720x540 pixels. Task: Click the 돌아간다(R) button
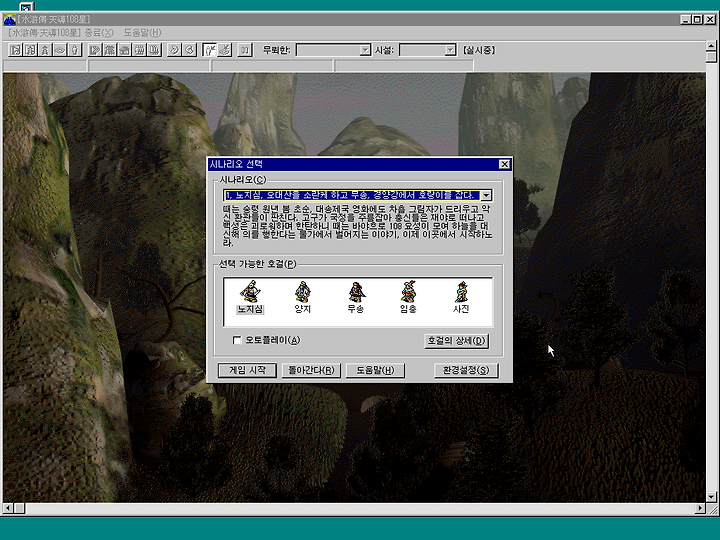click(311, 370)
